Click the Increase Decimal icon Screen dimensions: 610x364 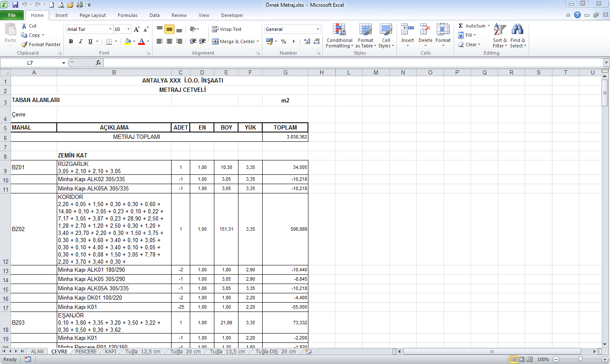click(x=307, y=41)
